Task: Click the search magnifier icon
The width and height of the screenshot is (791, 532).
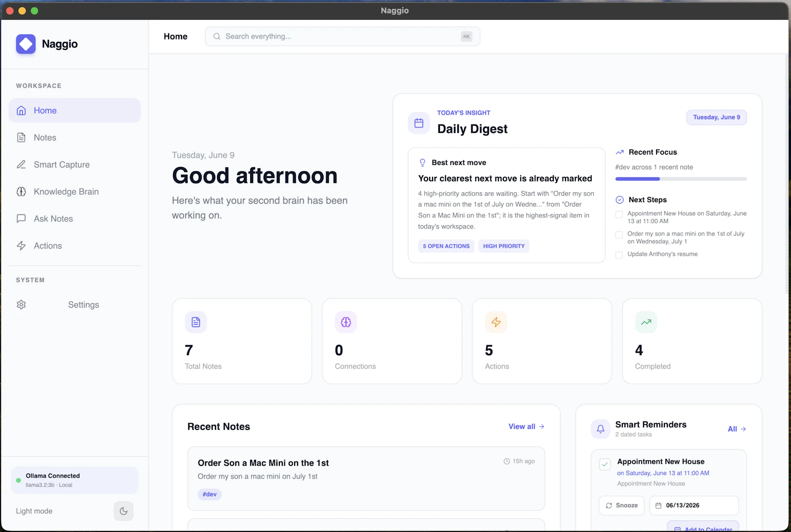Action: (217, 37)
